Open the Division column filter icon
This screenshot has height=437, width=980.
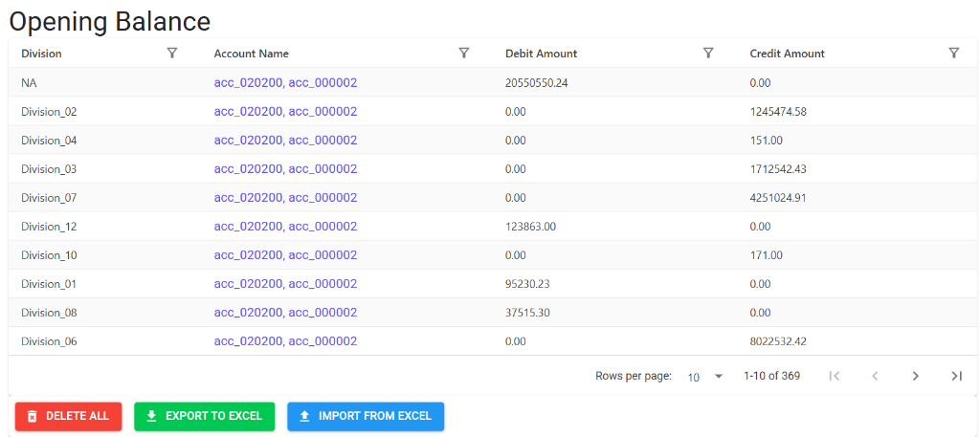pos(172,53)
